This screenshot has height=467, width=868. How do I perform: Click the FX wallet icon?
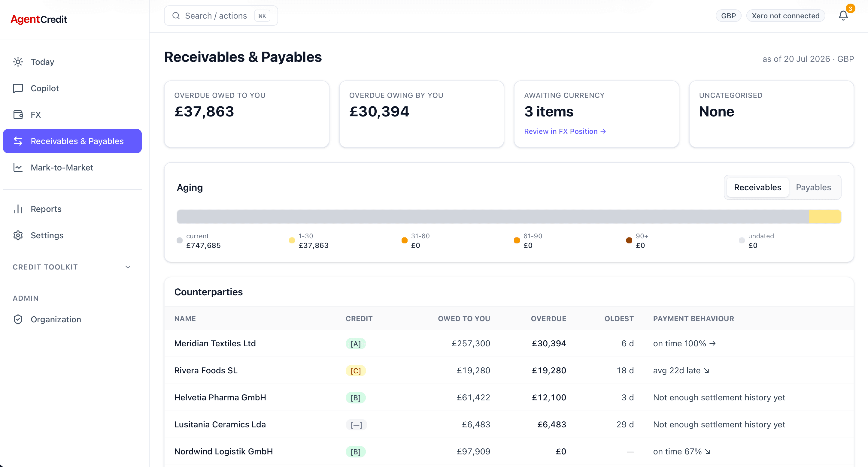pyautogui.click(x=18, y=115)
